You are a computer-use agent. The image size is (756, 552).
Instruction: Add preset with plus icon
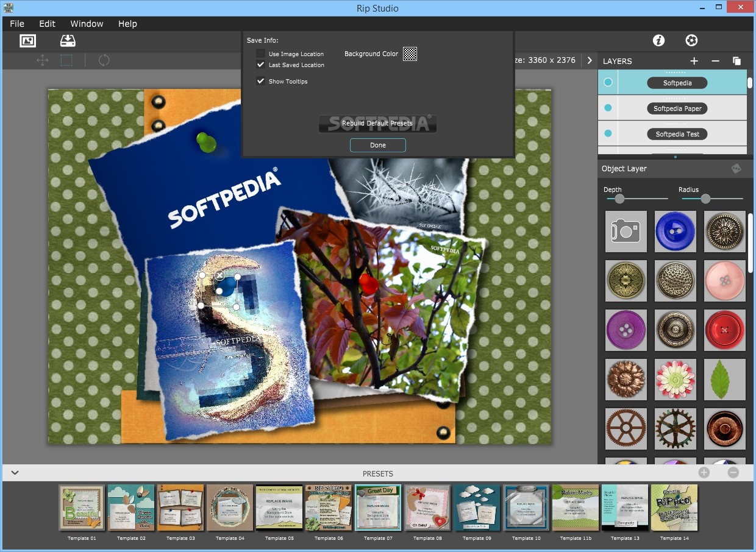coord(704,473)
